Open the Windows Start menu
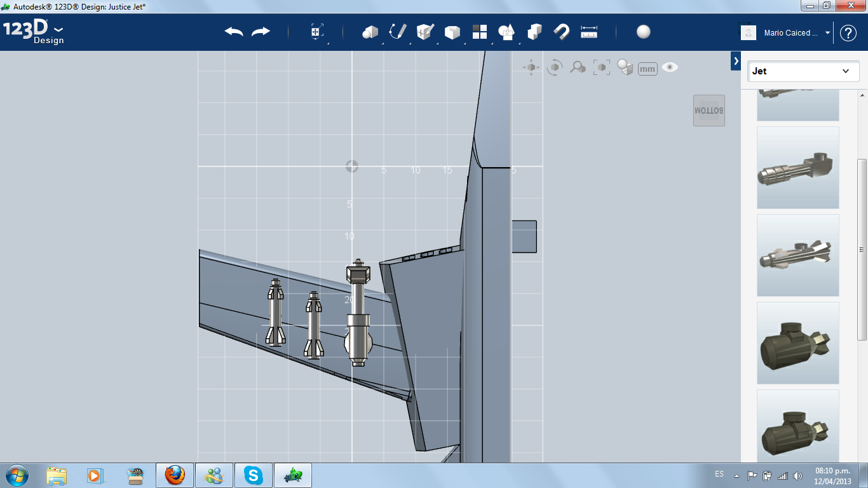868x488 pixels. click(x=16, y=475)
